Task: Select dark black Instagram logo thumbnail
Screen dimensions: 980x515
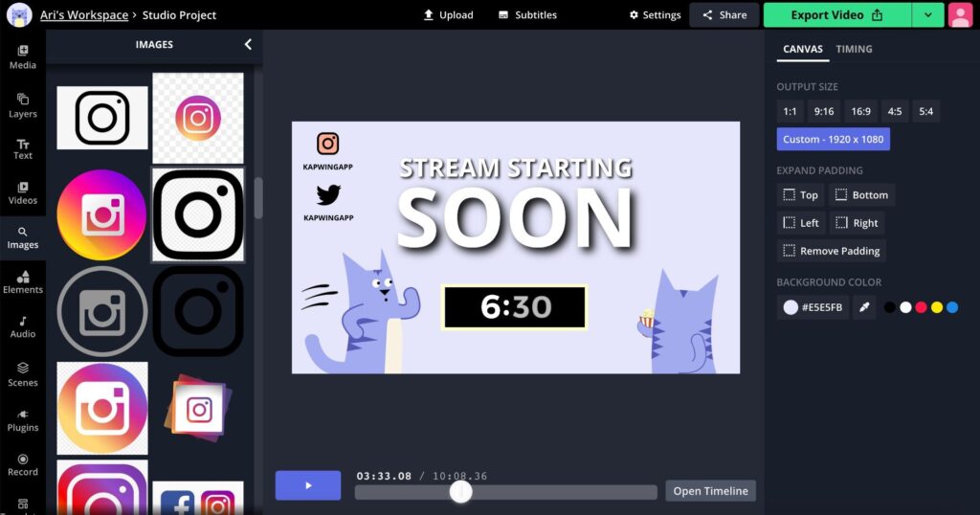Action: pos(198,311)
